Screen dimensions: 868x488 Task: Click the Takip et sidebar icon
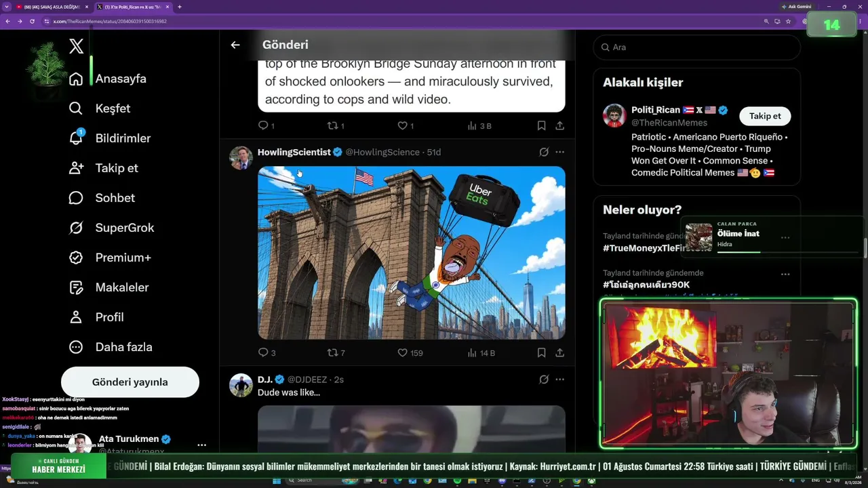pos(76,168)
